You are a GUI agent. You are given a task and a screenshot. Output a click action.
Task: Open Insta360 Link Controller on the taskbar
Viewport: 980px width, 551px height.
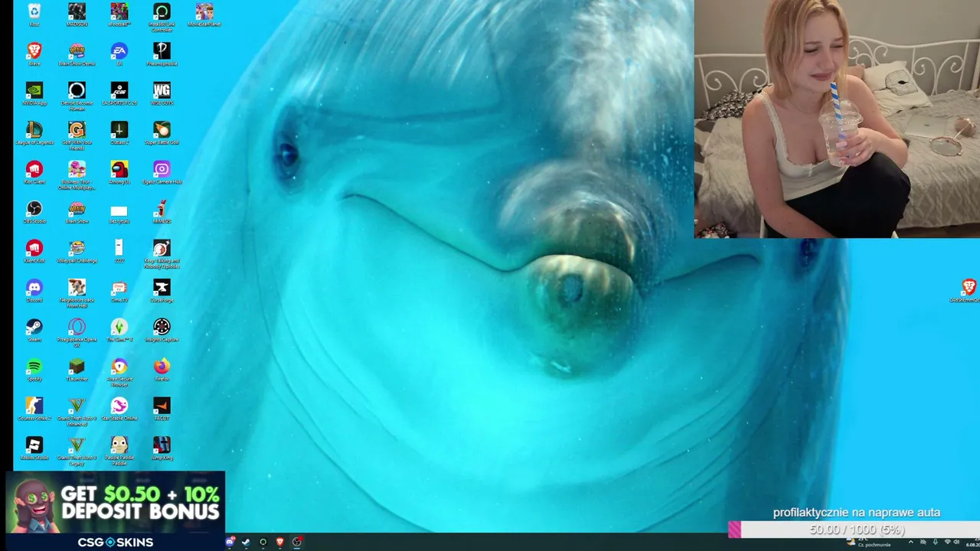[263, 542]
